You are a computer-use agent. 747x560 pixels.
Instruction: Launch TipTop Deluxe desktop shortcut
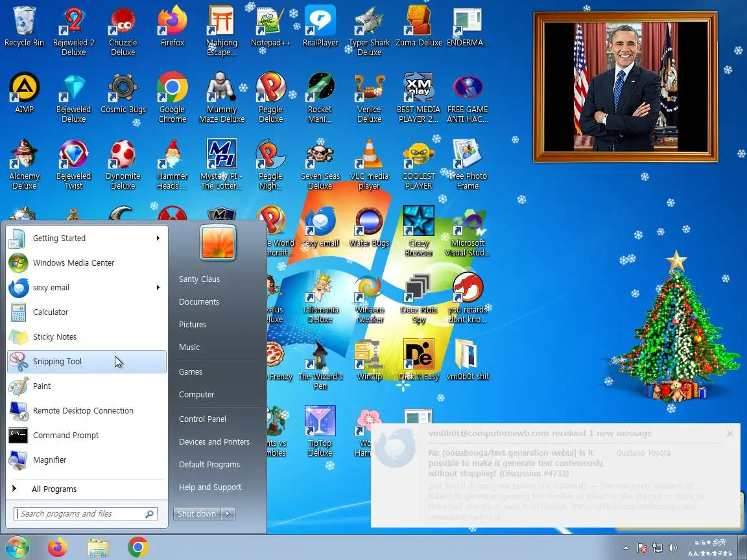click(x=320, y=431)
